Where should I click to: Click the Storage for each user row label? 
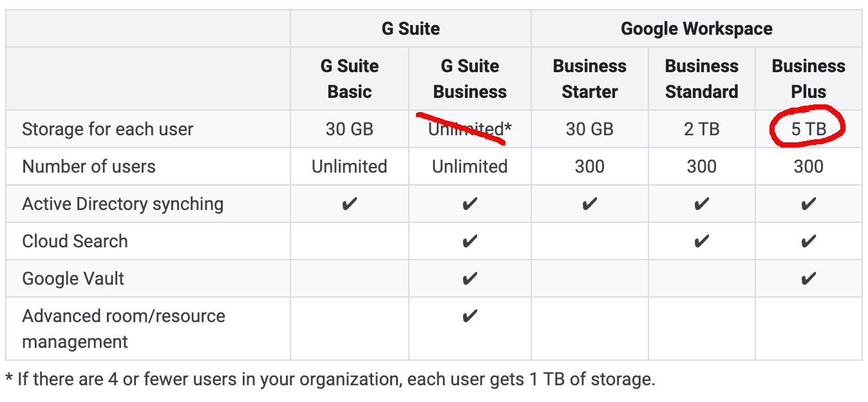[x=108, y=129]
